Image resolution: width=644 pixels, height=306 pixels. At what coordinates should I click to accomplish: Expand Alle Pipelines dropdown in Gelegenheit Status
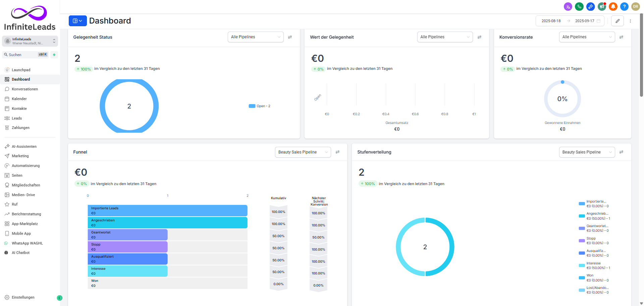[x=256, y=37]
